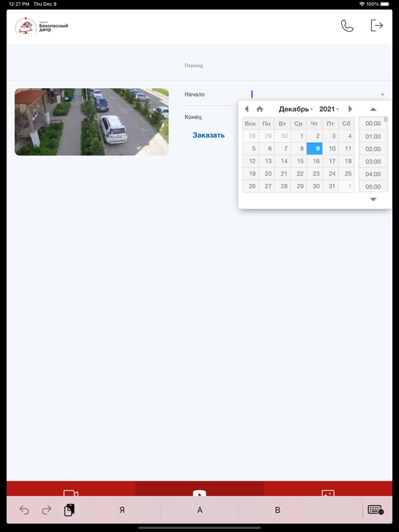The image size is (399, 532).
Task: Tap the redo icon on keyboard bar
Action: point(47,510)
